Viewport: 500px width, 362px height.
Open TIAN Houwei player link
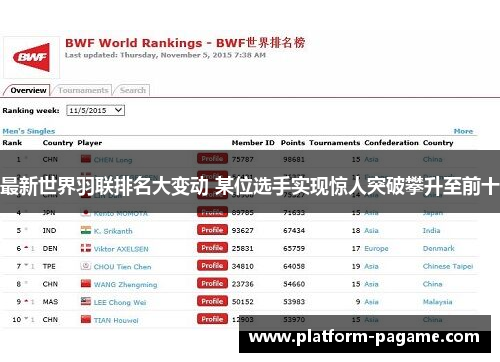[x=116, y=320]
